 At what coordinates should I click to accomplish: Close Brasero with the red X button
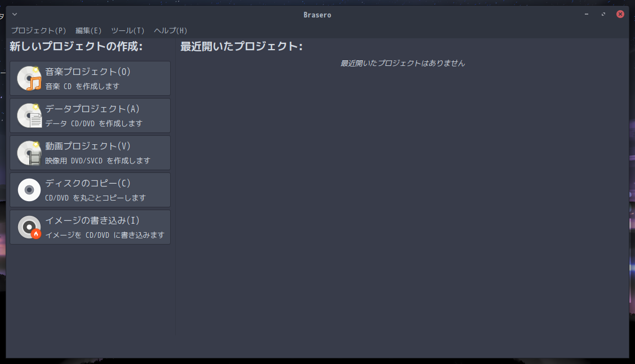pos(620,14)
